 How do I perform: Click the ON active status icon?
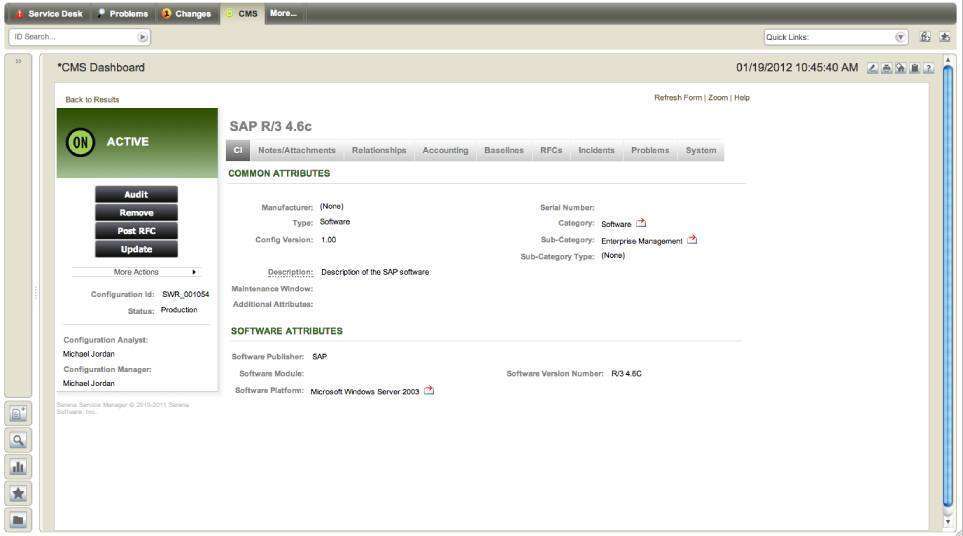click(80, 142)
